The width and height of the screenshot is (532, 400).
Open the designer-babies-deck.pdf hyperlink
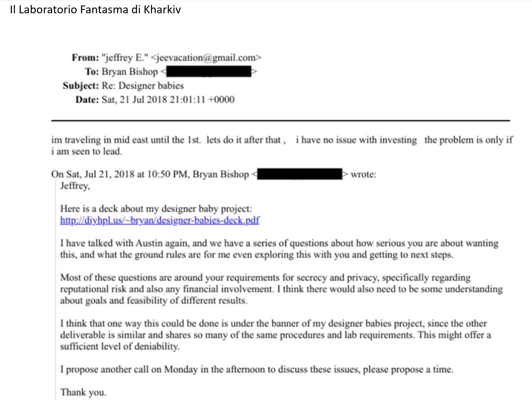coord(160,220)
